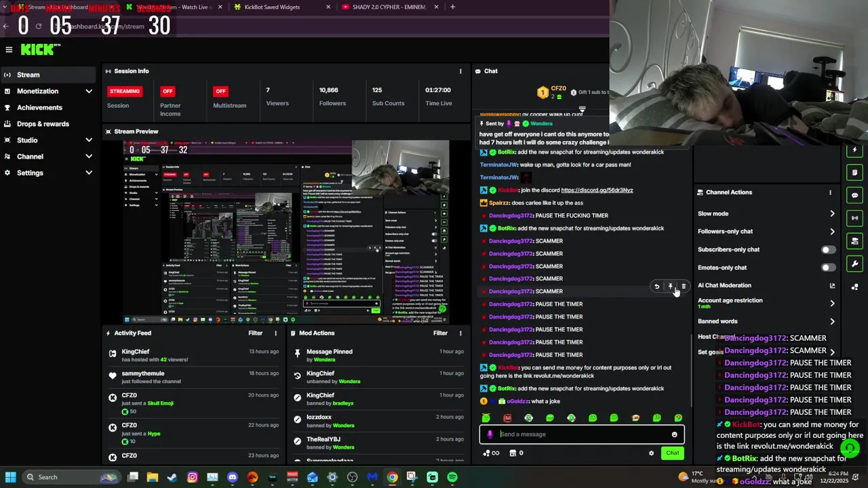868x488 pixels.
Task: Click the broadcast signal icon in right toolbar
Action: click(854, 218)
